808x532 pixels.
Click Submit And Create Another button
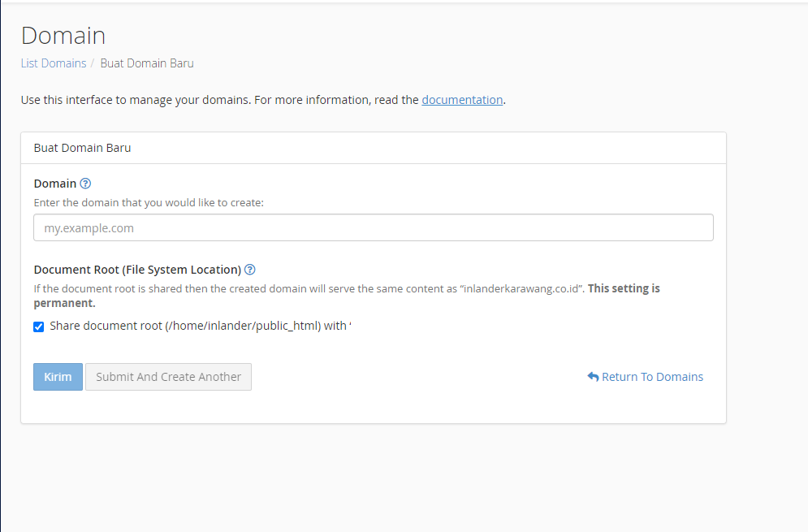pos(169,377)
